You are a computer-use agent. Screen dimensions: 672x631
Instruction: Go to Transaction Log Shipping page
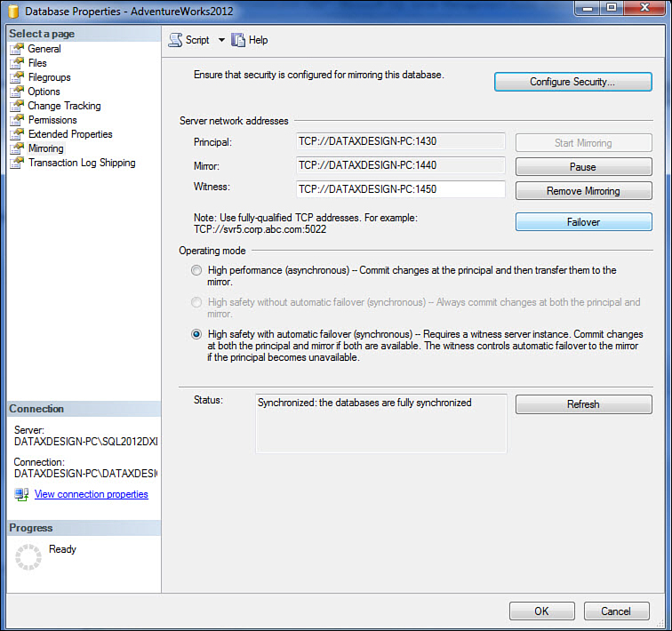tap(81, 163)
